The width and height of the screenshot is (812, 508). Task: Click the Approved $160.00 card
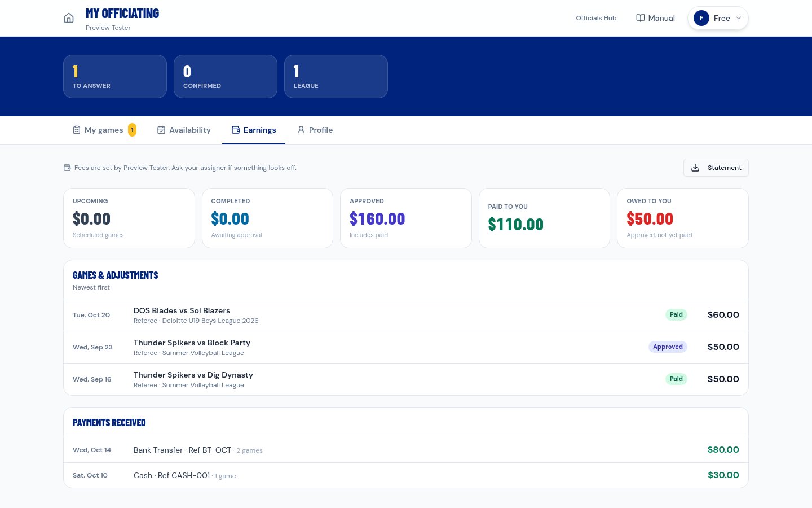point(406,218)
